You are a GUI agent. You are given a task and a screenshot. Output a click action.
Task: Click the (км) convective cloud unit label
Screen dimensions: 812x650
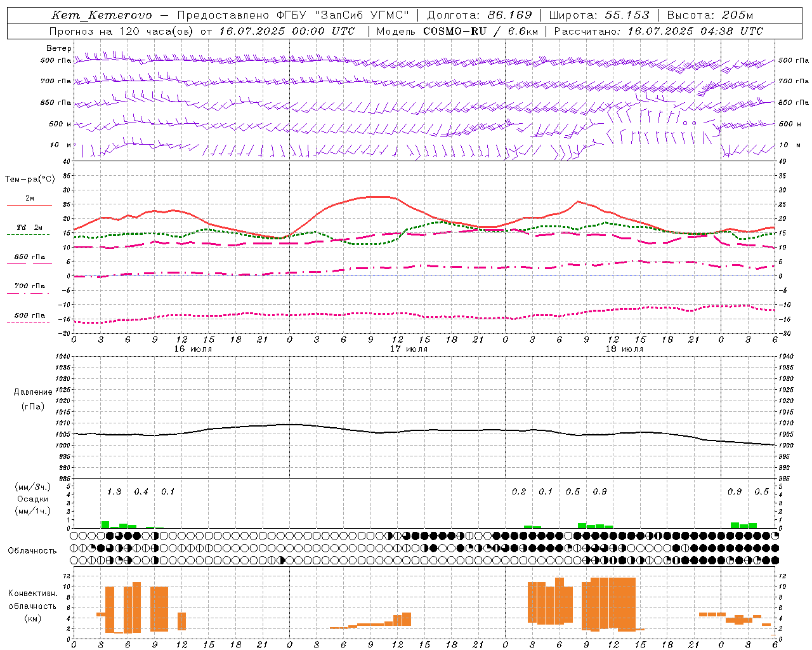point(32,618)
